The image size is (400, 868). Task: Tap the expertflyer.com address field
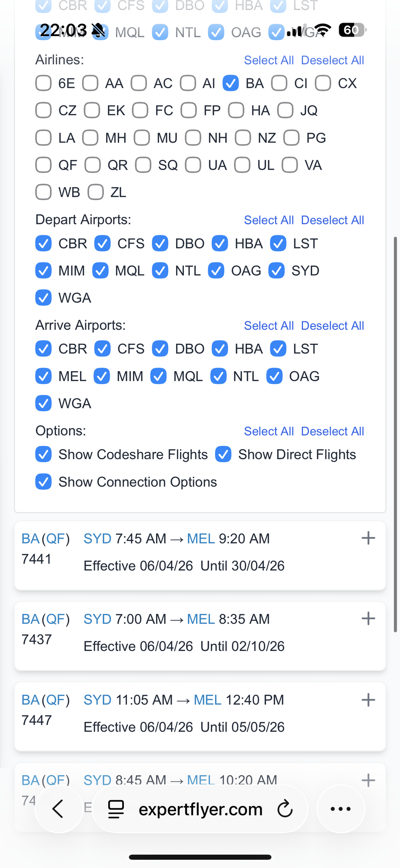tap(200, 809)
